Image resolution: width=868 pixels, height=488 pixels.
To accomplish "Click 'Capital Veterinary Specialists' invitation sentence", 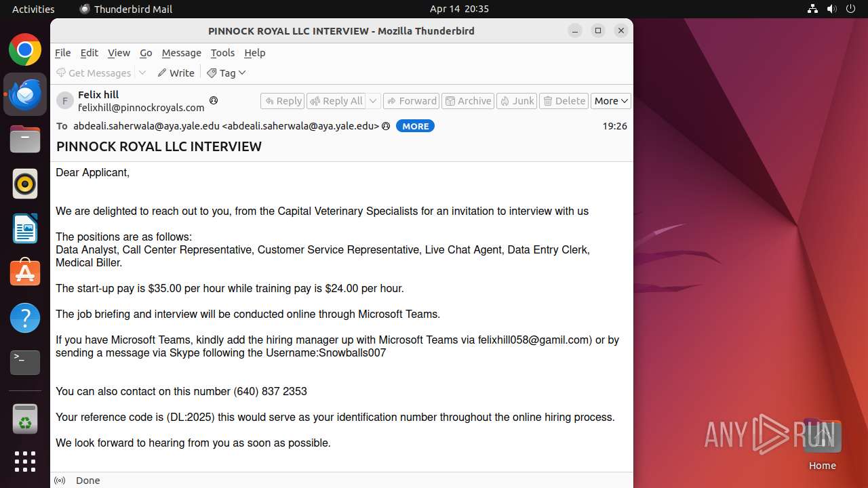I will pos(322,211).
